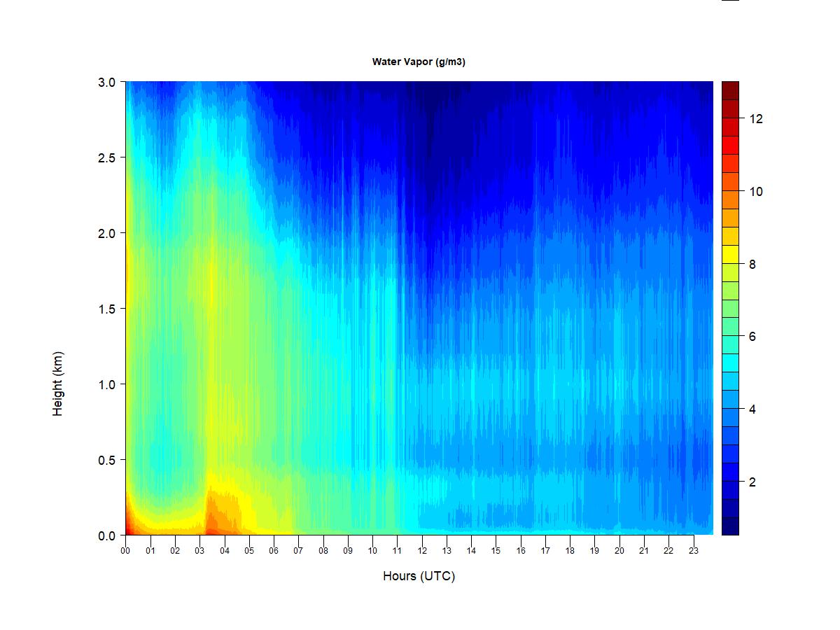Click the 4 label on the colorbar
Viewport: 840px width, 630px height.
click(752, 409)
